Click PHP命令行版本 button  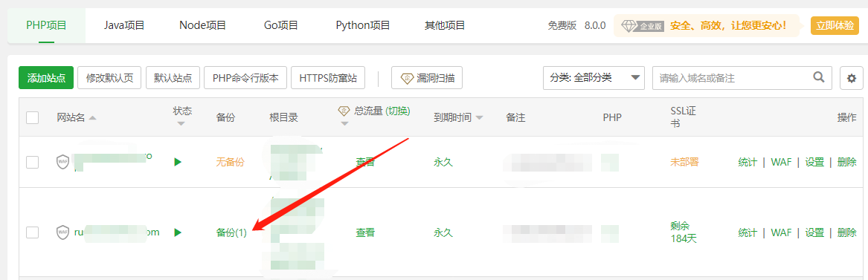tap(245, 78)
